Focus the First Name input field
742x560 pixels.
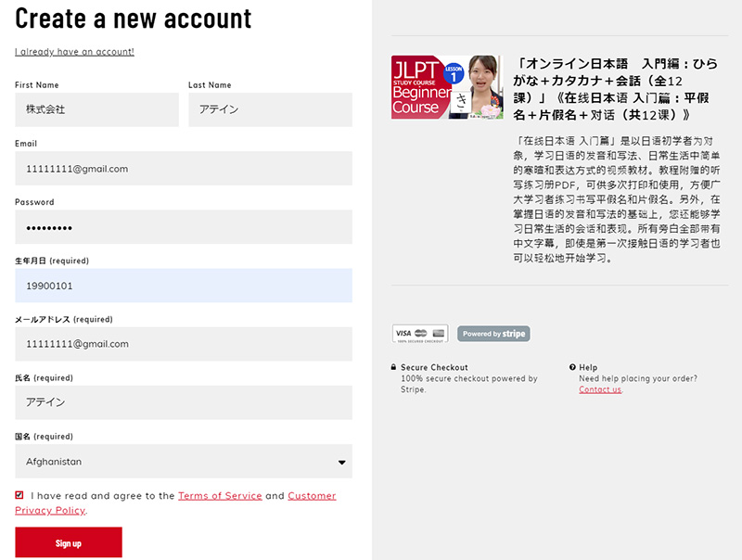[x=96, y=109]
